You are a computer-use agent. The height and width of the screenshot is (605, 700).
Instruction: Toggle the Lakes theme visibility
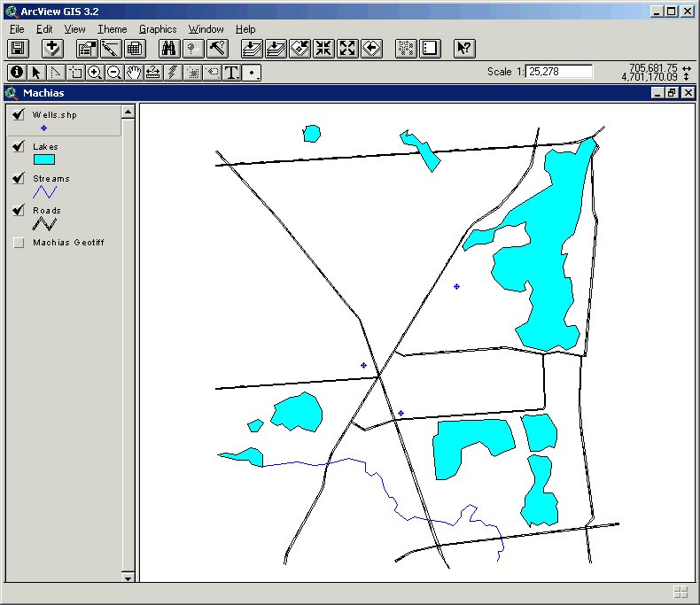[x=19, y=147]
